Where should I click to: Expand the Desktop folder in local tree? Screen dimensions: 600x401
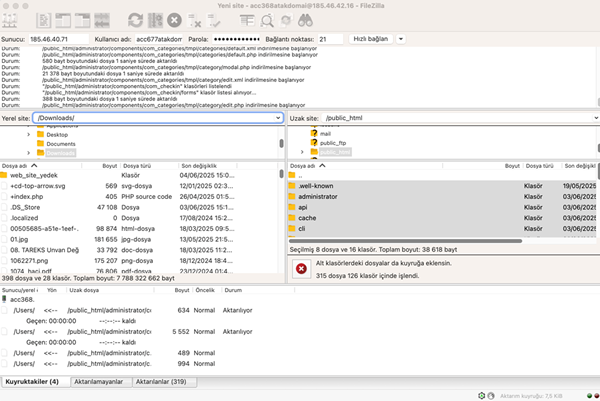(x=29, y=134)
